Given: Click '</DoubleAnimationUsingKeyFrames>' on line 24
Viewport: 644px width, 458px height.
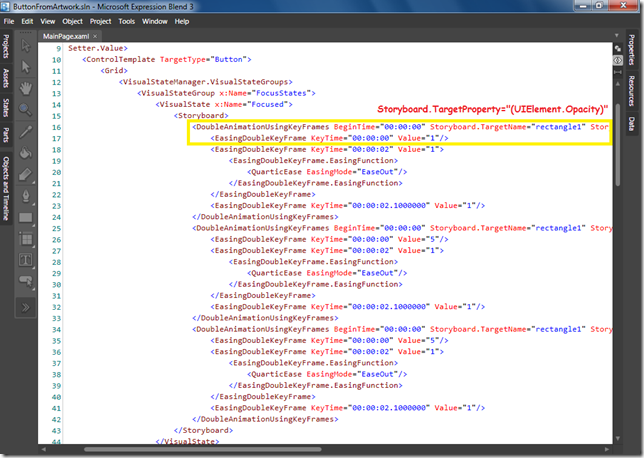Looking at the screenshot, I should pyautogui.click(x=265, y=216).
